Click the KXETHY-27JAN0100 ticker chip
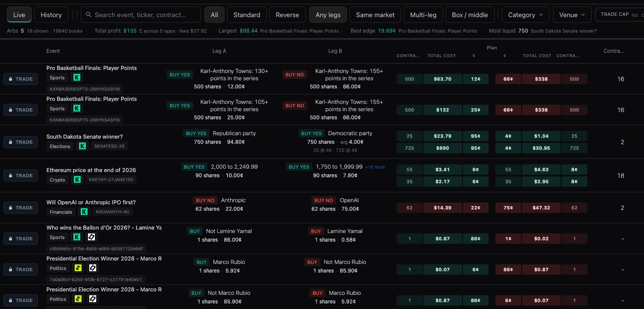Screen dimensions: 644x309 tap(111, 180)
